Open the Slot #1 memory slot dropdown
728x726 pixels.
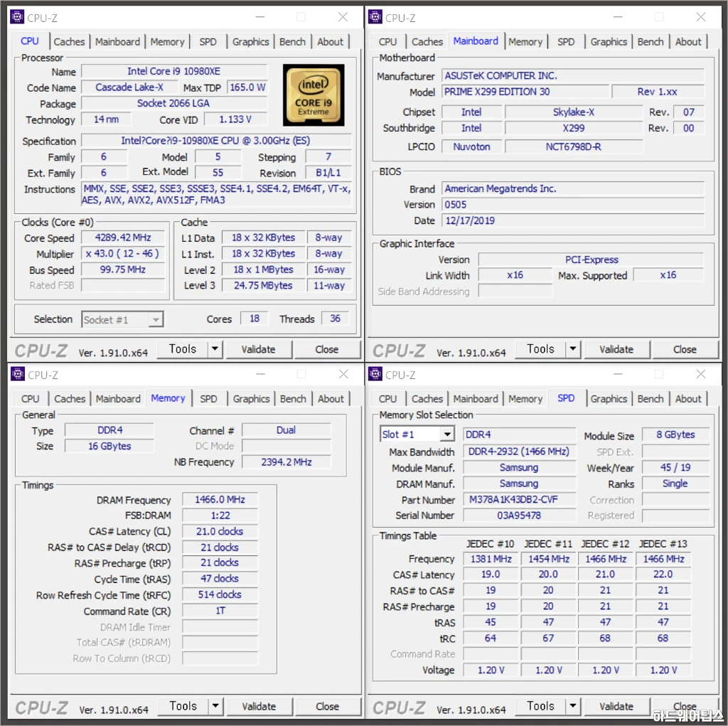pos(417,434)
